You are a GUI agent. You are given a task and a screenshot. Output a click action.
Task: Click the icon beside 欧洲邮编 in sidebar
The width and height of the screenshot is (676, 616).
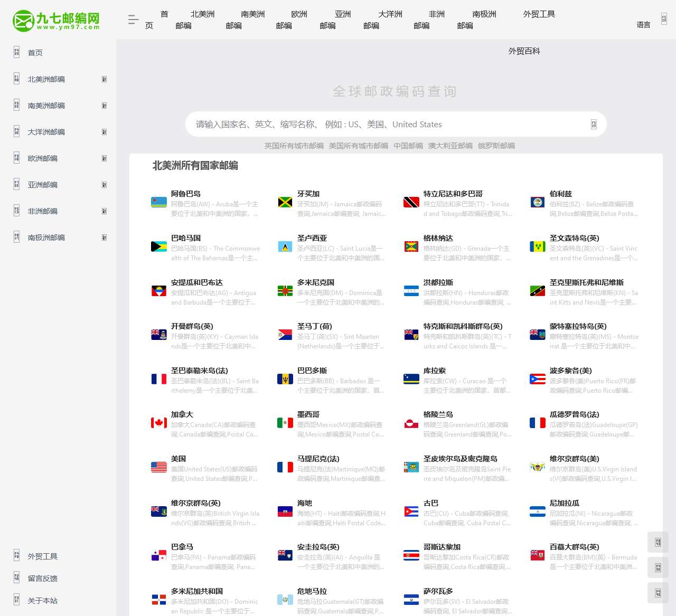16,158
